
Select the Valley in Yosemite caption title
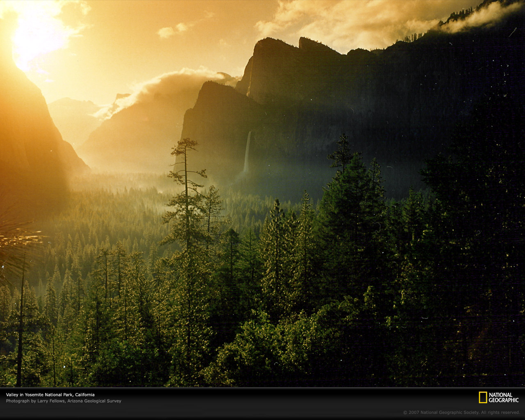pyautogui.click(x=50, y=395)
